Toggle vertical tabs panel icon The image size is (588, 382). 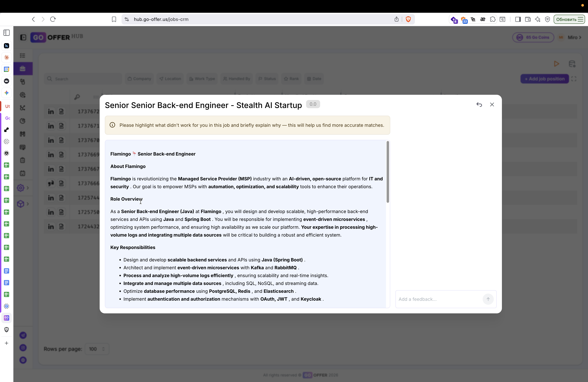point(7,33)
